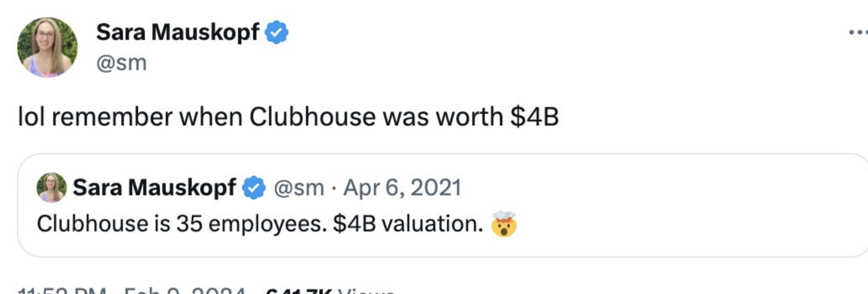868x294 pixels.
Task: Click verified badge next to main author name
Action: coord(276,32)
